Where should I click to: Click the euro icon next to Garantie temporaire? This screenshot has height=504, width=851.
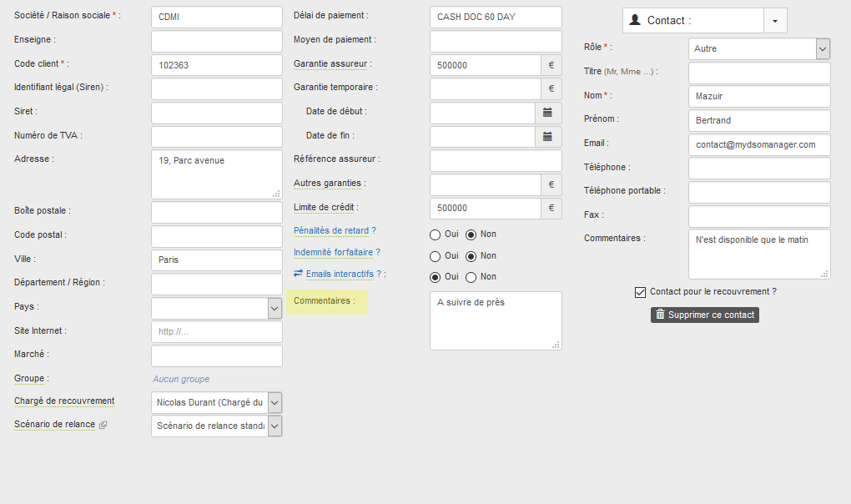[x=551, y=88]
